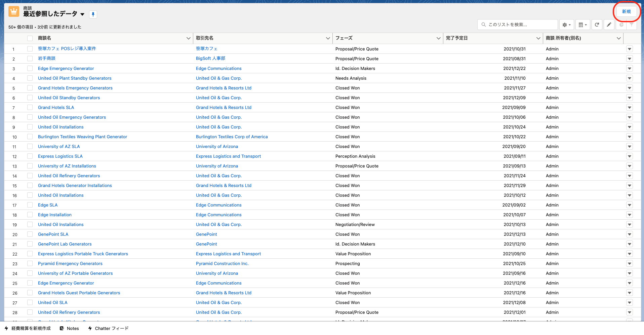Click Chatter フィード lightning icon

pyautogui.click(x=90, y=328)
